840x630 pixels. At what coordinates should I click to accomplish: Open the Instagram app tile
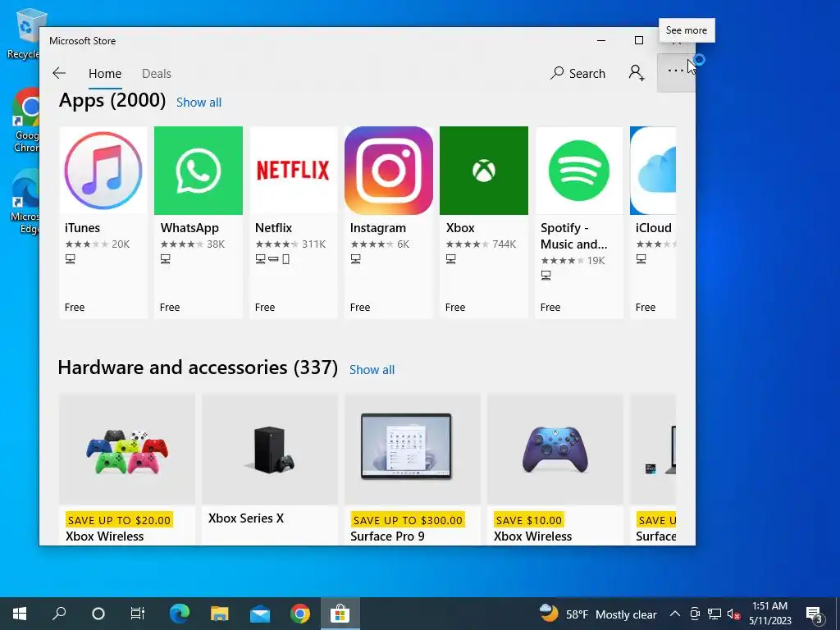[x=388, y=222]
